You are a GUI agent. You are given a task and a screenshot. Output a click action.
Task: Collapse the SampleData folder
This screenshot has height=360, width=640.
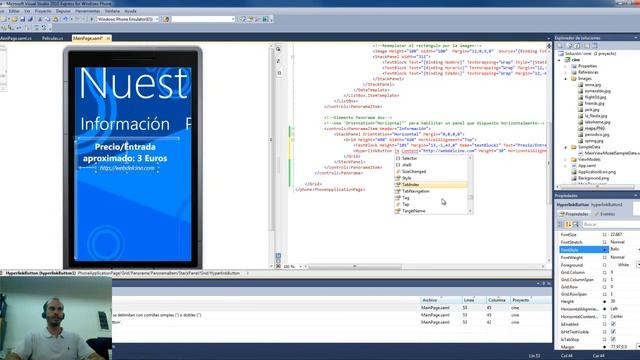pos(566,147)
